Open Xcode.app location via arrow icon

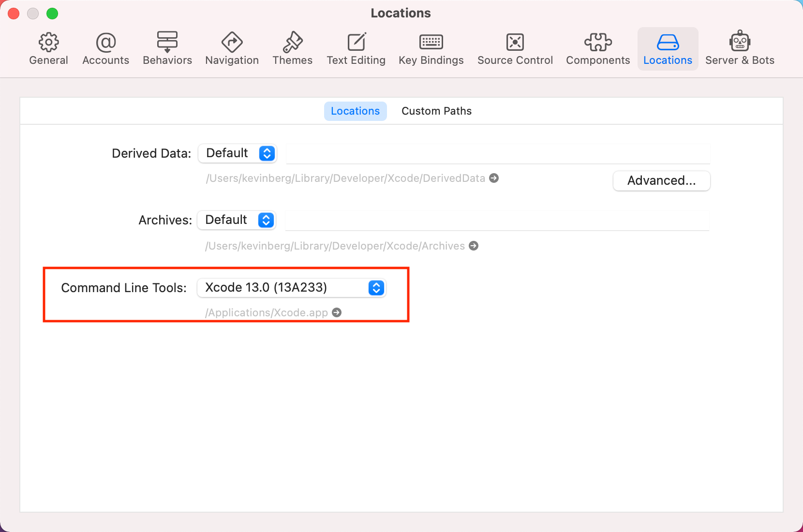coord(337,312)
